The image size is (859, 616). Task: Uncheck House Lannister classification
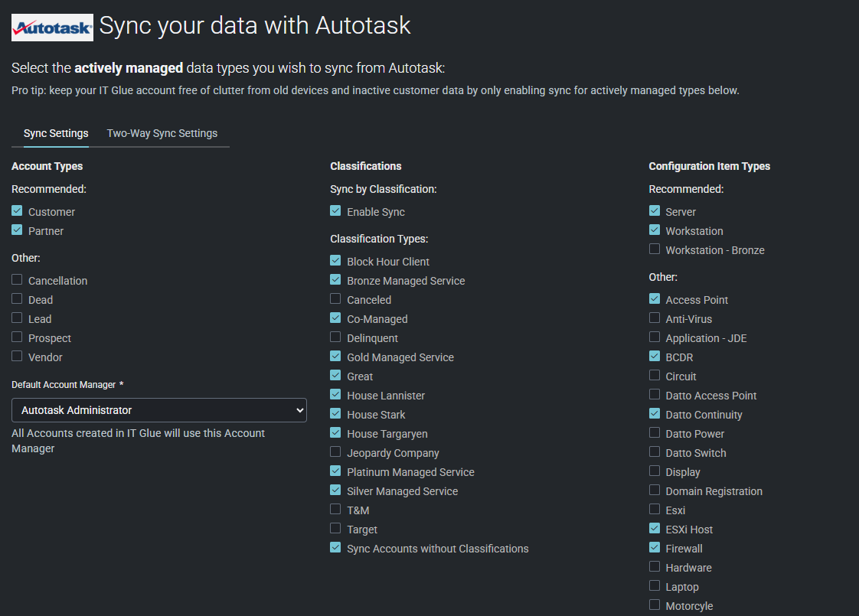click(x=335, y=395)
